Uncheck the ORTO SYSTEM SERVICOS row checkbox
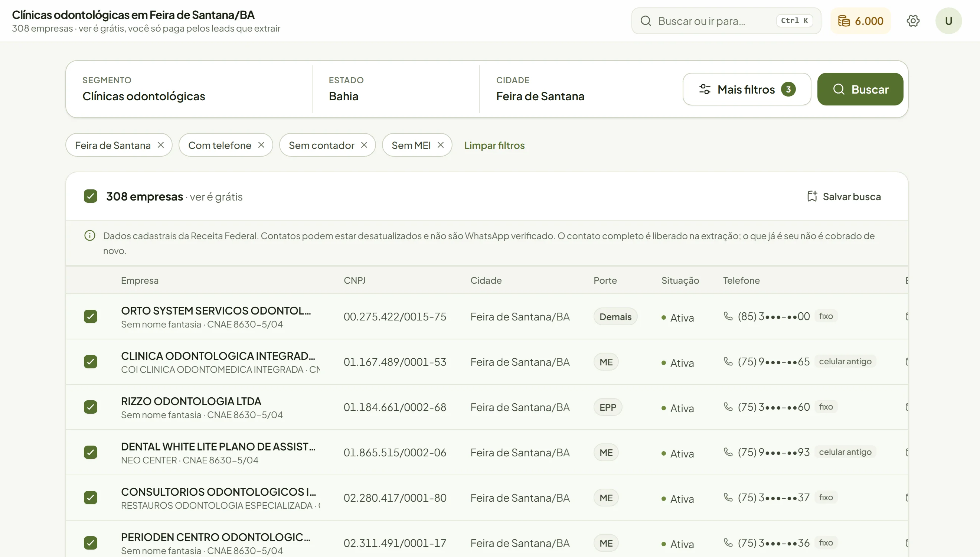 (91, 316)
